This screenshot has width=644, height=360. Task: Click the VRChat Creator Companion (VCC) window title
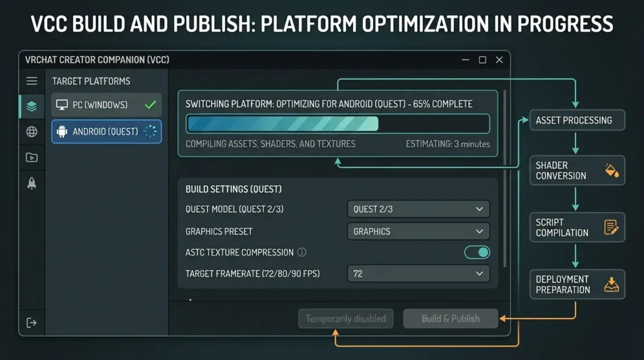point(97,60)
